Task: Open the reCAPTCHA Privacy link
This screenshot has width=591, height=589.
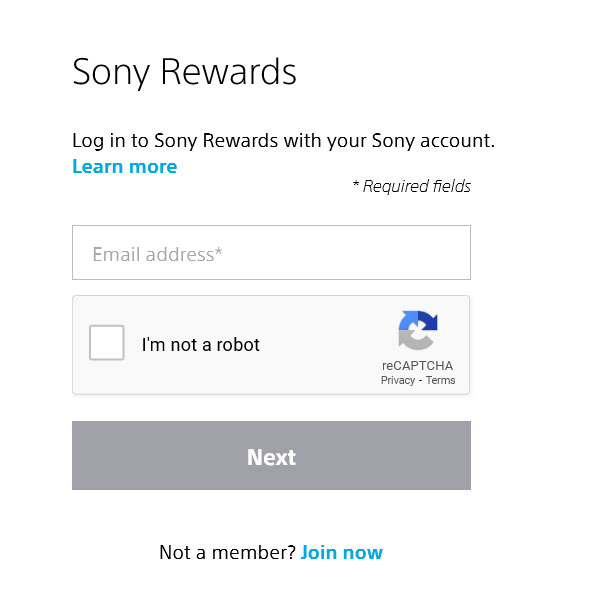Action: click(398, 380)
